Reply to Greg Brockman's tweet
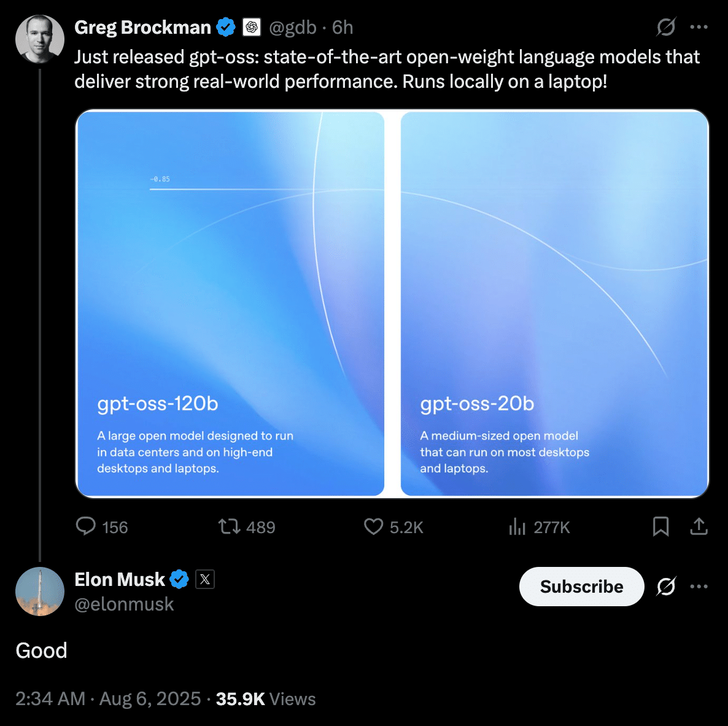 [x=86, y=526]
